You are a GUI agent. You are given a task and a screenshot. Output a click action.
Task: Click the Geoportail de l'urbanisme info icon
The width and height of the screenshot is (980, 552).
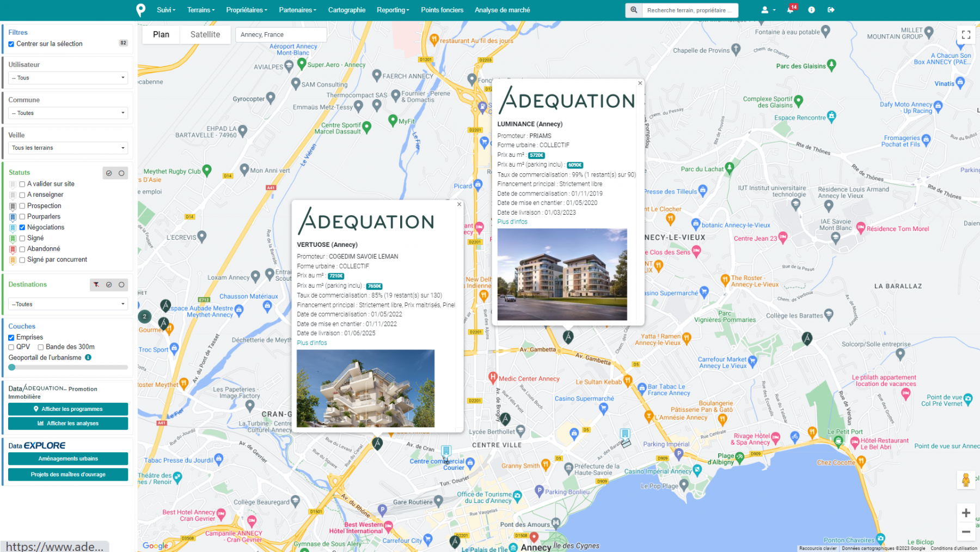point(88,357)
